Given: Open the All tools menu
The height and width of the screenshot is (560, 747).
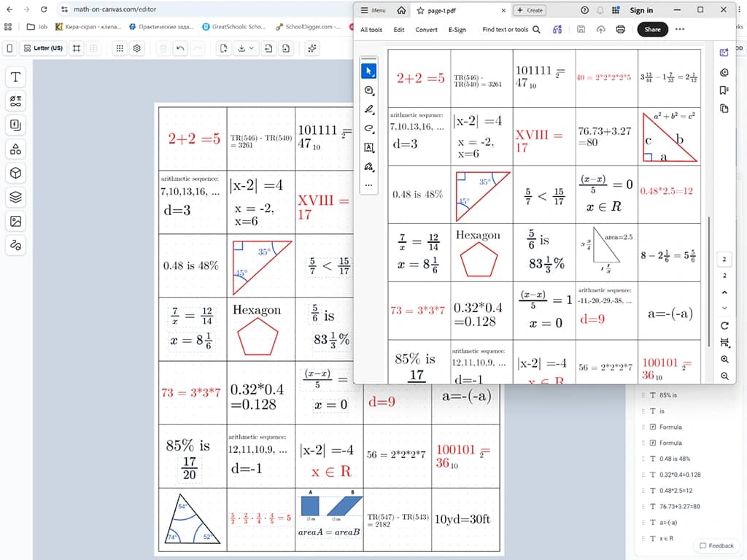Looking at the screenshot, I should (x=371, y=29).
